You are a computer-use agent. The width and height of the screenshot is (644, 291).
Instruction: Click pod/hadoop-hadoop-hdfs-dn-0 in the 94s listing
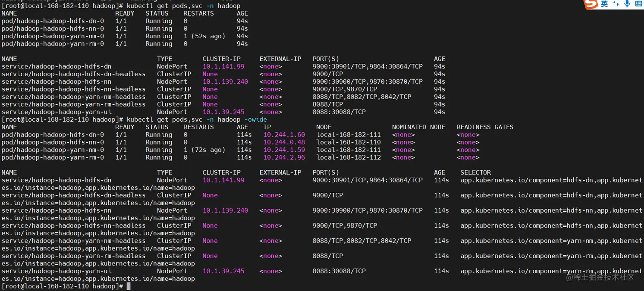(53, 21)
